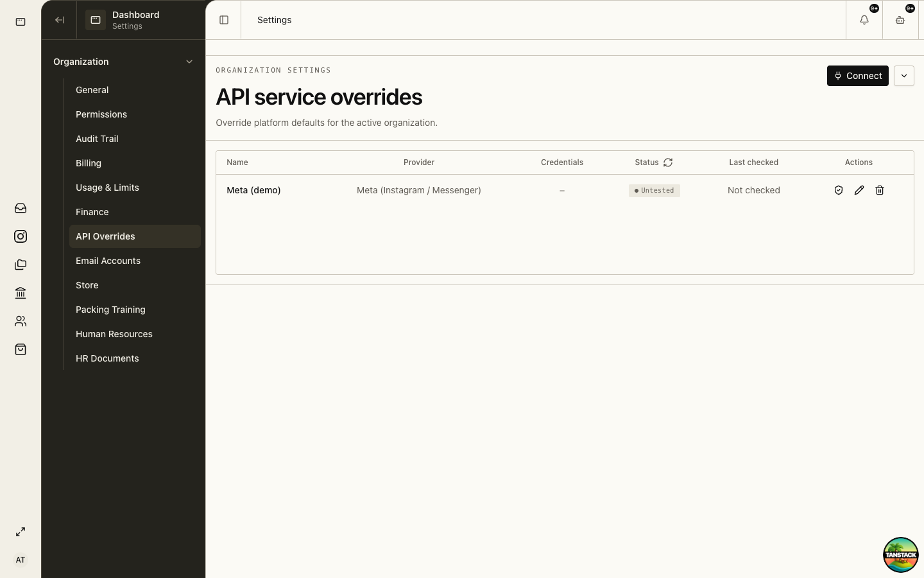Click the Untested status badge
The image size is (924, 578).
tap(654, 191)
